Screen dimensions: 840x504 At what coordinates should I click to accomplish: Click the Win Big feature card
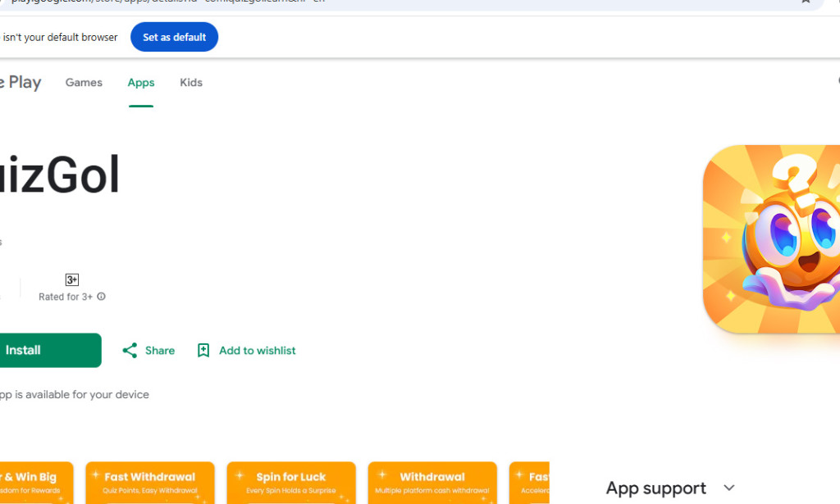tap(37, 483)
